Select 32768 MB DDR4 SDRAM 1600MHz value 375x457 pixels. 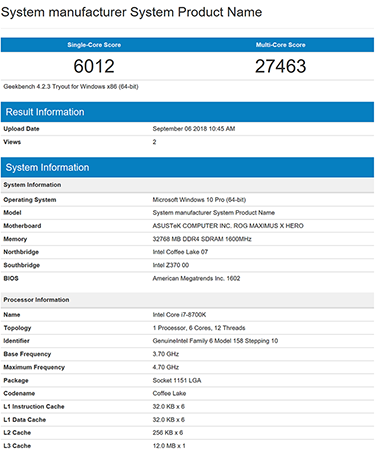(x=202, y=239)
